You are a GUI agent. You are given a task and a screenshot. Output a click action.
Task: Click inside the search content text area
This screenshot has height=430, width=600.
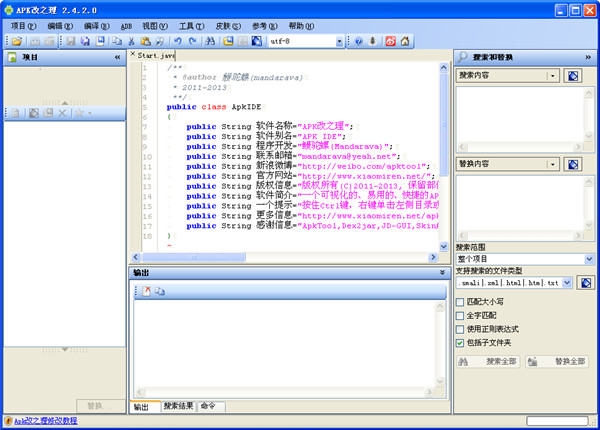[520, 114]
